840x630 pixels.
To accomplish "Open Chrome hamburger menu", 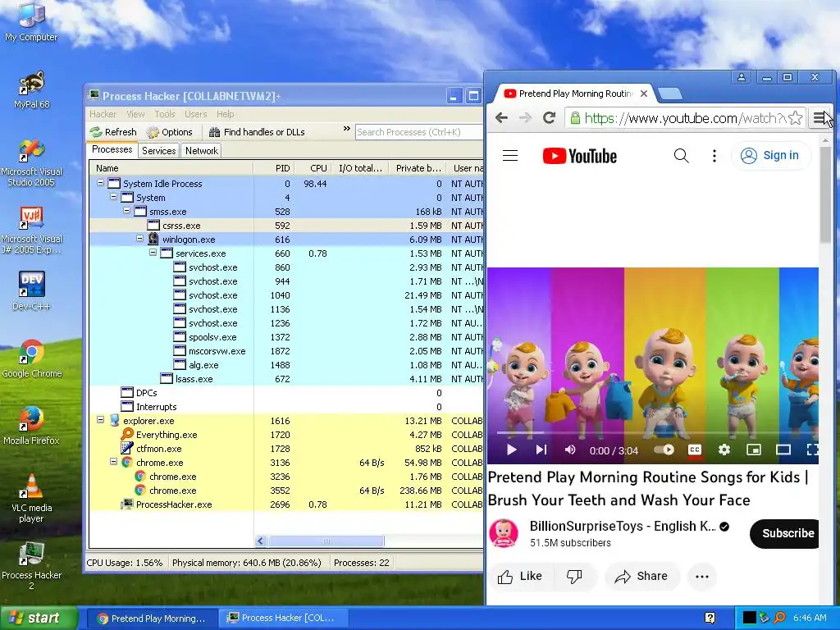I will click(x=819, y=118).
